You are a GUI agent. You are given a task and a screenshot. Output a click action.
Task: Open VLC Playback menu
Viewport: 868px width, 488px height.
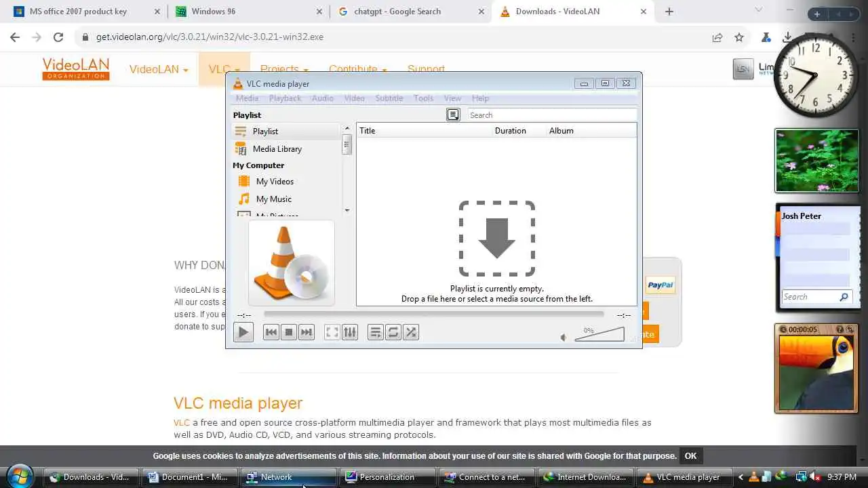point(285,98)
